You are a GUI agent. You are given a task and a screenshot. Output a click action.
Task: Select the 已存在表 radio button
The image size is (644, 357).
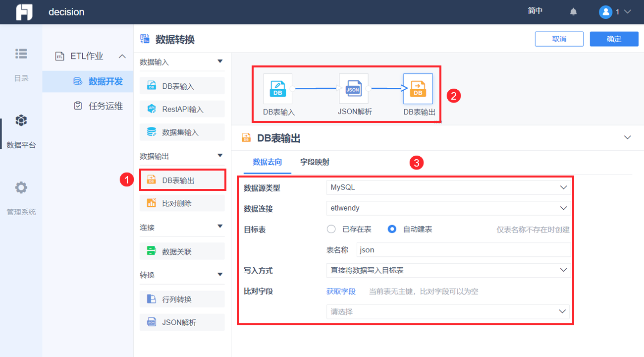(331, 229)
